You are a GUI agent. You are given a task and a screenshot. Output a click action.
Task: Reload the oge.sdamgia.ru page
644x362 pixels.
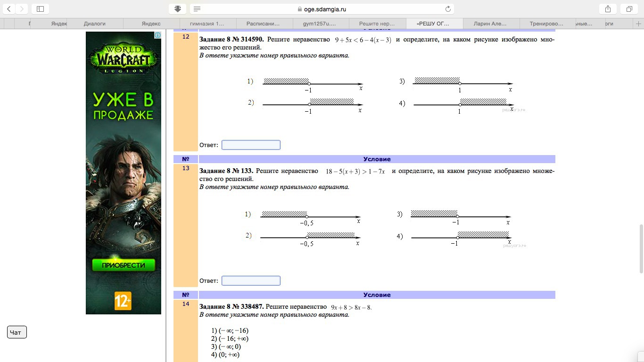tap(448, 9)
